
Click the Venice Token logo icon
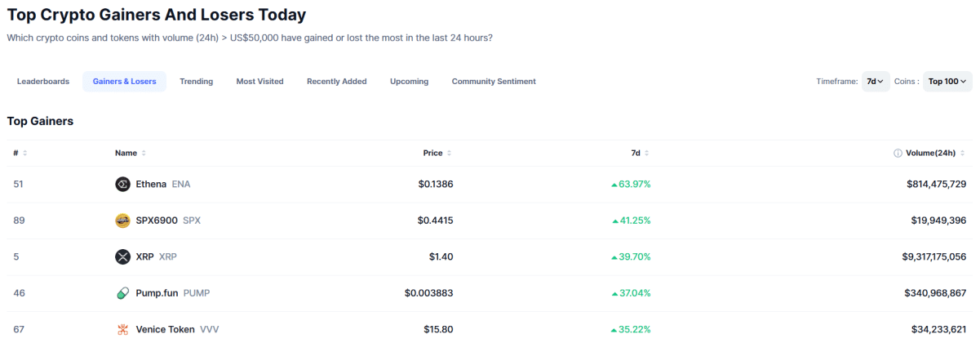pos(122,329)
